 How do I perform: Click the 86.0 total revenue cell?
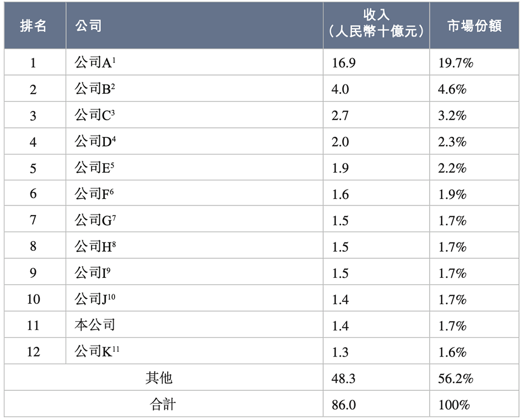coord(343,405)
